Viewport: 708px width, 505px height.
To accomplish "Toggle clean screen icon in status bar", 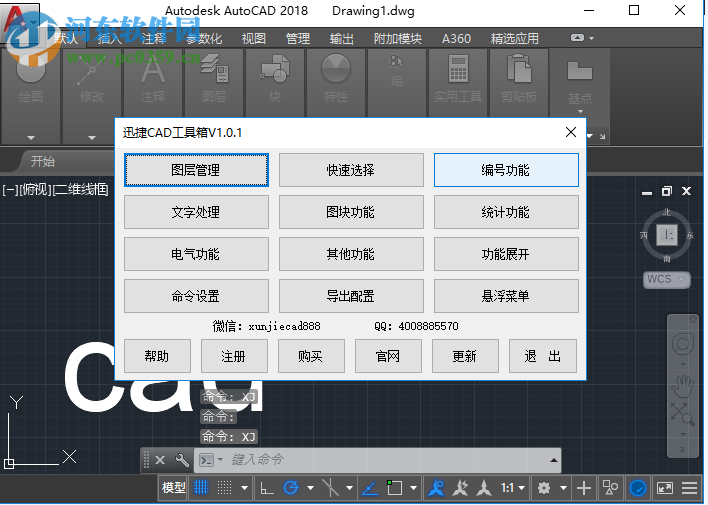I will (665, 488).
